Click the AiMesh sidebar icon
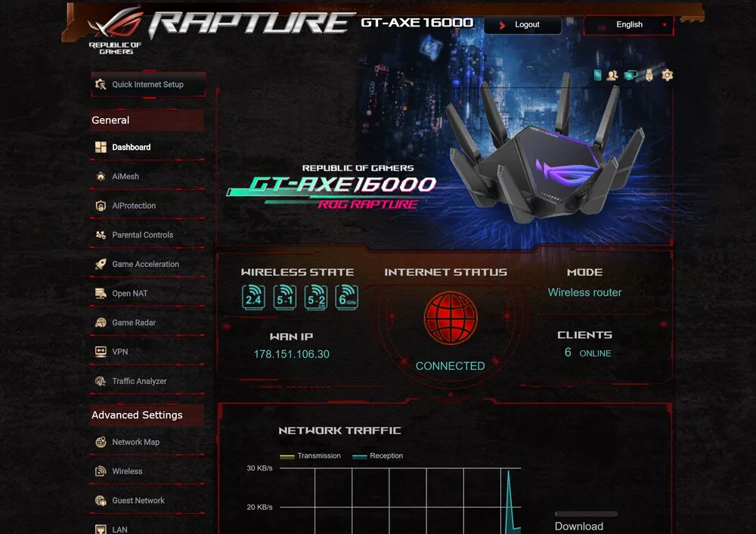The width and height of the screenshot is (756, 534). point(101,176)
